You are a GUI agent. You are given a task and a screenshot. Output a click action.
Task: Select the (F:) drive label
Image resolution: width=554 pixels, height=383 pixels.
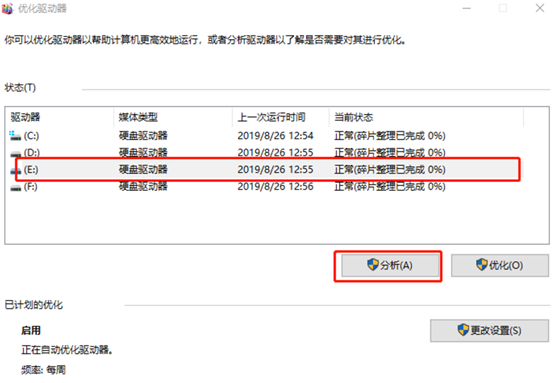tap(30, 187)
